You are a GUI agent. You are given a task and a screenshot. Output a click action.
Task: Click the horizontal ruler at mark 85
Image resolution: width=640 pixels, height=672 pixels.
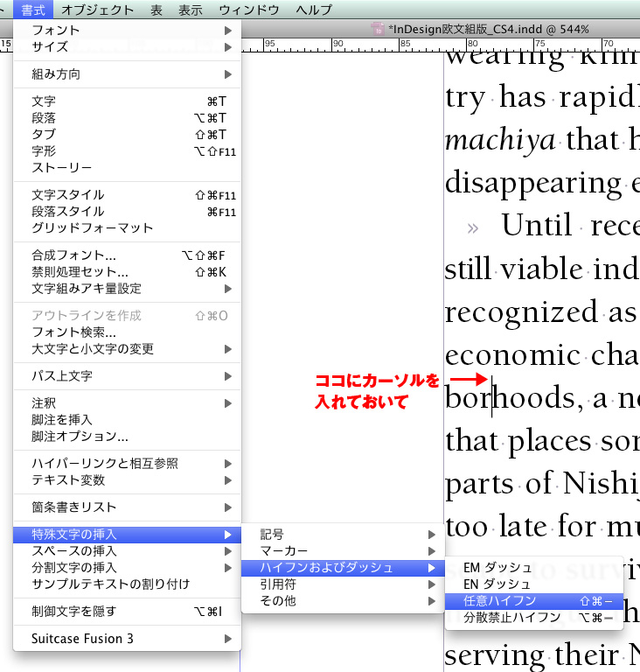pos(405,43)
